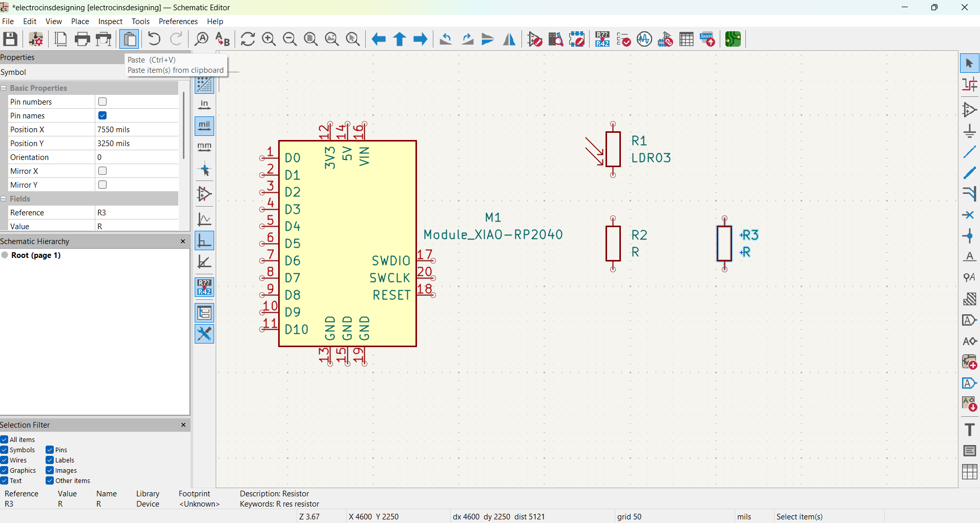This screenshot has height=523, width=980.
Task: Uncheck Labels in Selection Filter
Action: (50, 460)
